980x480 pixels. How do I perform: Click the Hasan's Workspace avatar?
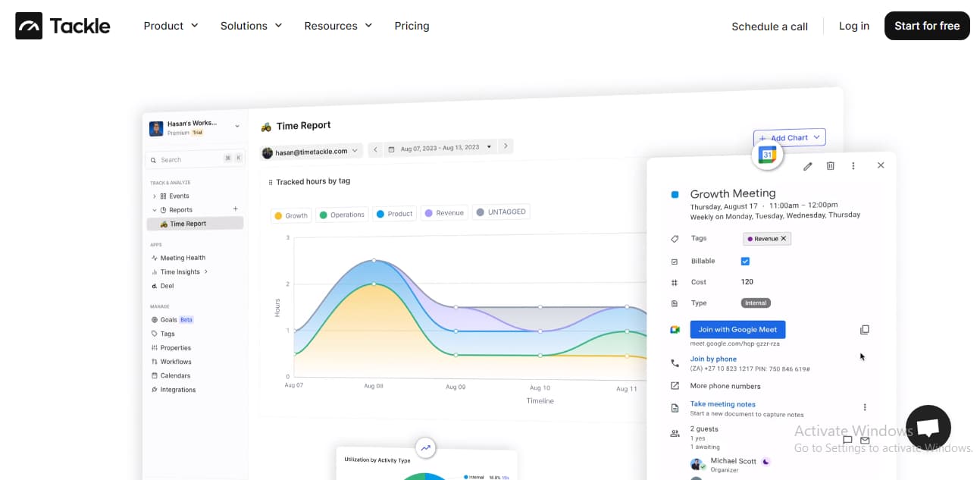(156, 128)
